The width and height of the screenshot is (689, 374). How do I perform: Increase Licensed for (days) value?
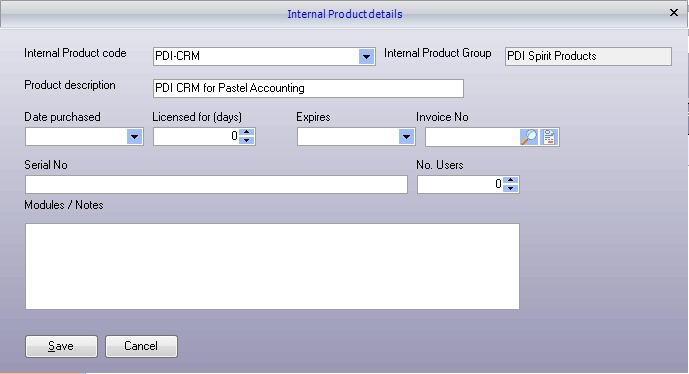[247, 132]
